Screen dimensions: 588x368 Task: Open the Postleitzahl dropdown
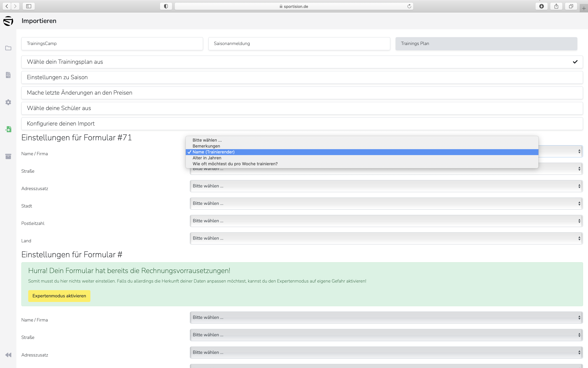(x=386, y=221)
